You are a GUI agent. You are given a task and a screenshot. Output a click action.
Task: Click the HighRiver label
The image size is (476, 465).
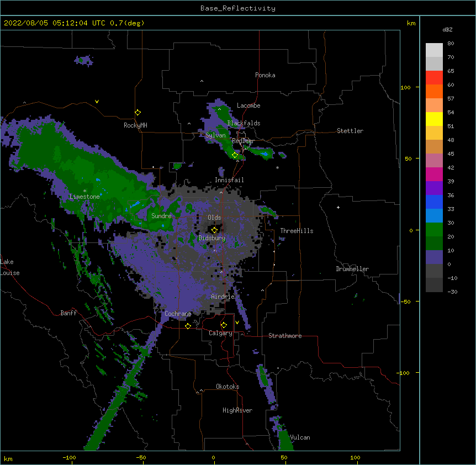(237, 410)
